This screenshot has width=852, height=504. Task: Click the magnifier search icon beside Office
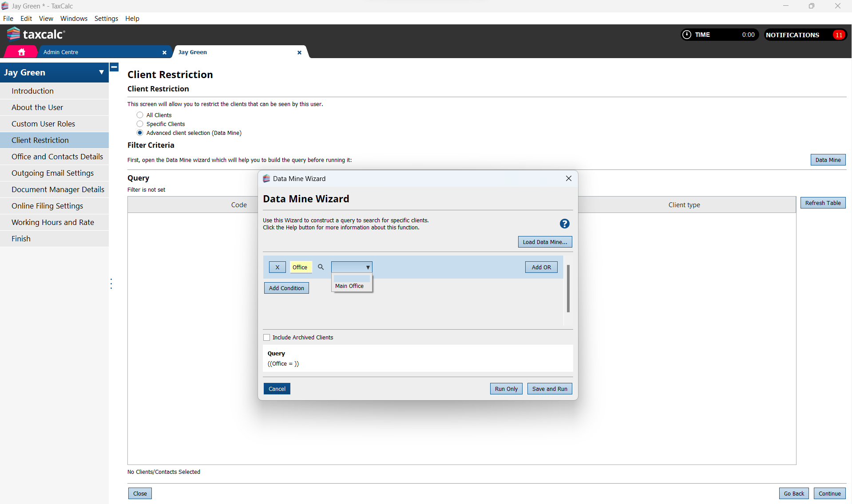[321, 267]
